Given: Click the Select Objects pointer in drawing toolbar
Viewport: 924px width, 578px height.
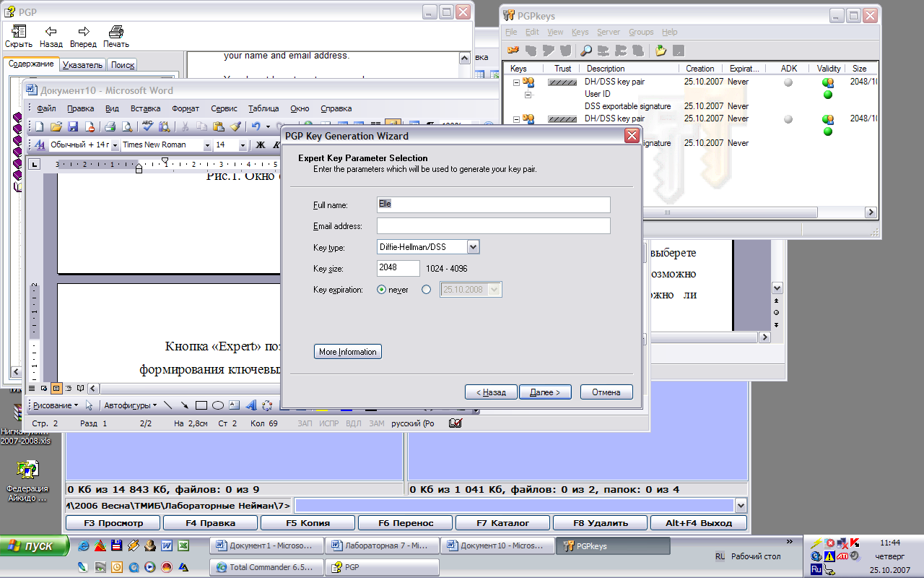Looking at the screenshot, I should coord(90,405).
